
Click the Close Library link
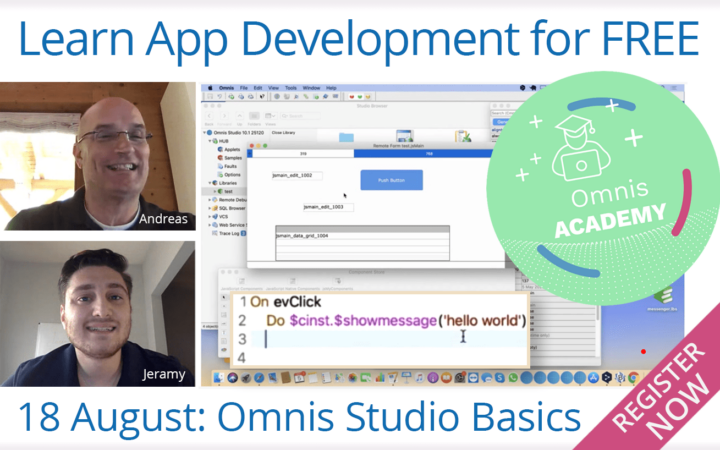tap(286, 132)
